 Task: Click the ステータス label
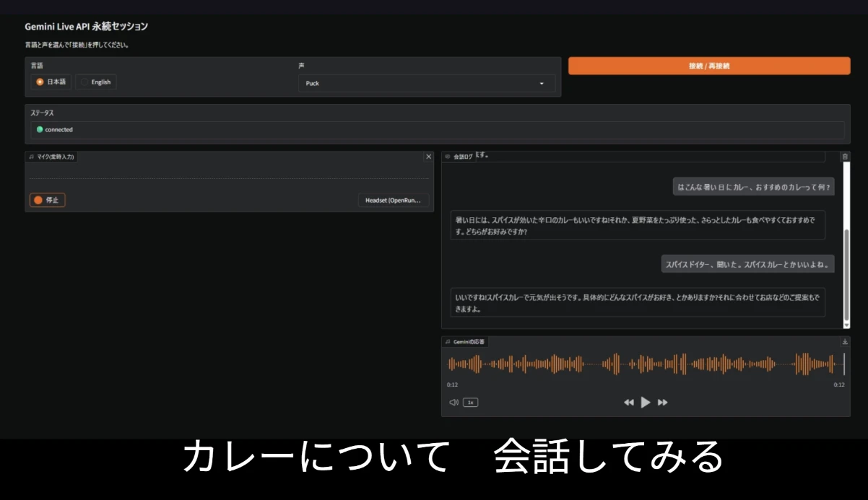click(42, 113)
